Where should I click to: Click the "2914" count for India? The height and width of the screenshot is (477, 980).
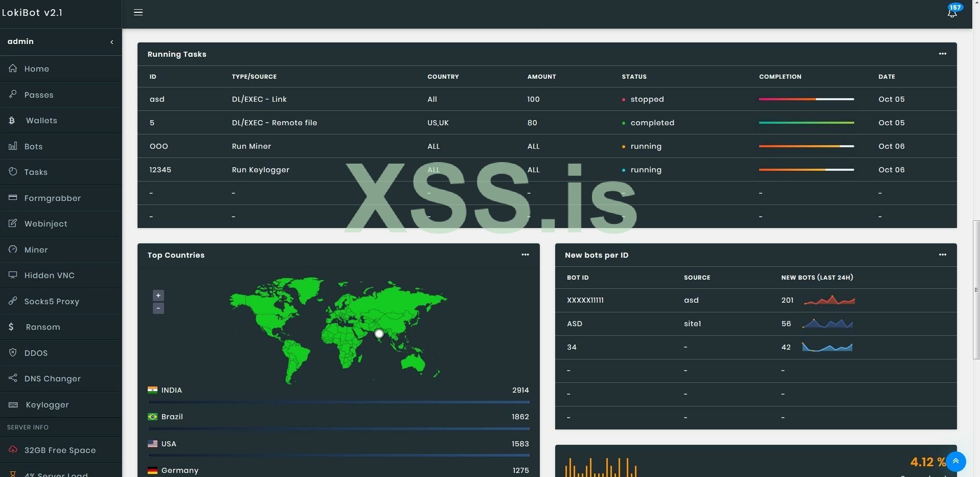tap(520, 390)
